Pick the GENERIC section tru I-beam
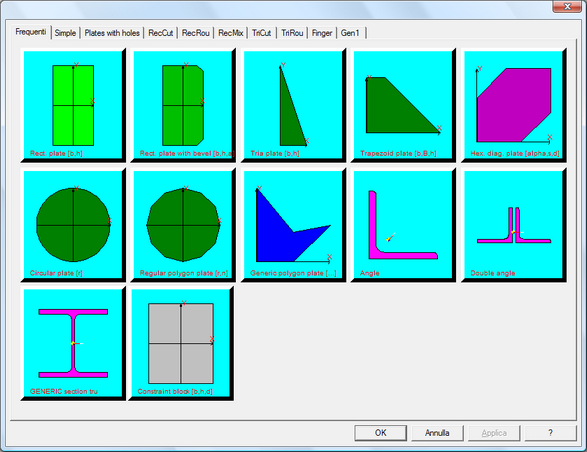 click(x=73, y=343)
